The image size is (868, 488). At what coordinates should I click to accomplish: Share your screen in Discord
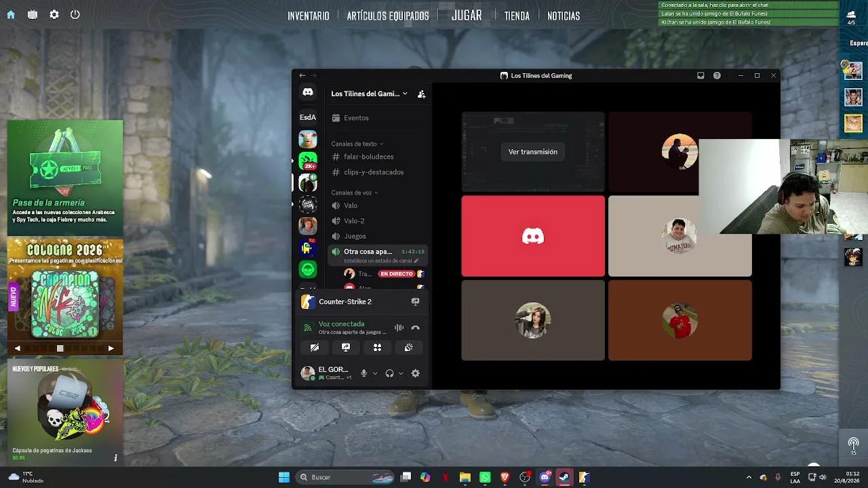pos(346,348)
